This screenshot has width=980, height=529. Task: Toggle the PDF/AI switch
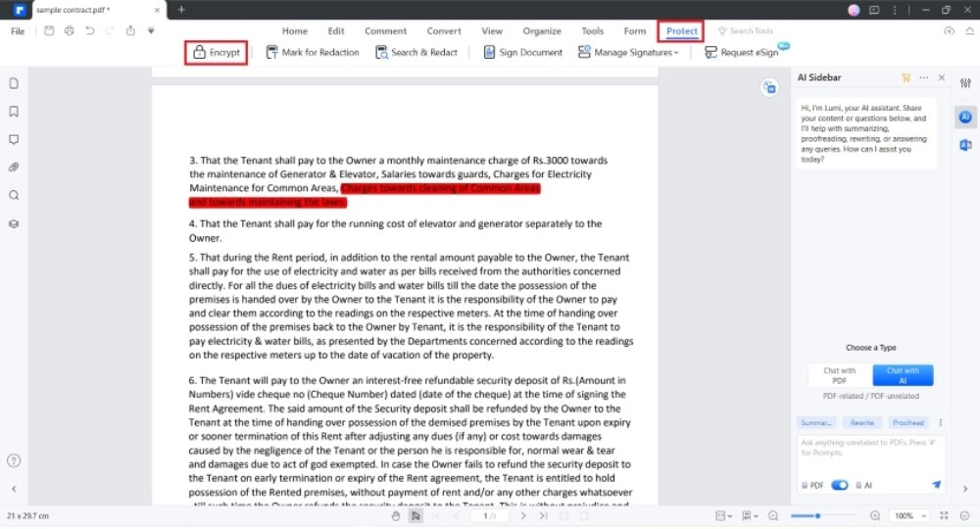pyautogui.click(x=840, y=485)
